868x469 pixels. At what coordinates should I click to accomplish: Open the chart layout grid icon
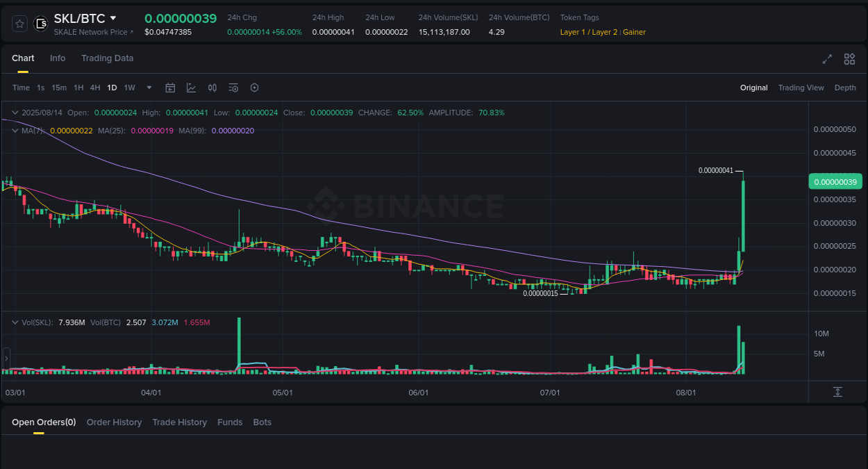849,59
